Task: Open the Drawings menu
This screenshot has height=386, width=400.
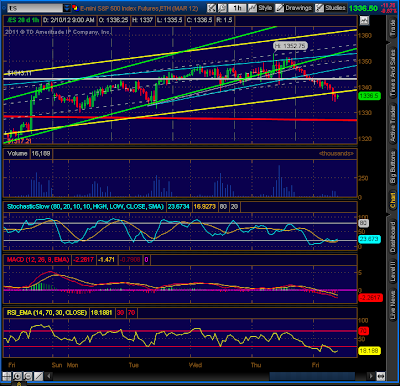Action: (294, 8)
